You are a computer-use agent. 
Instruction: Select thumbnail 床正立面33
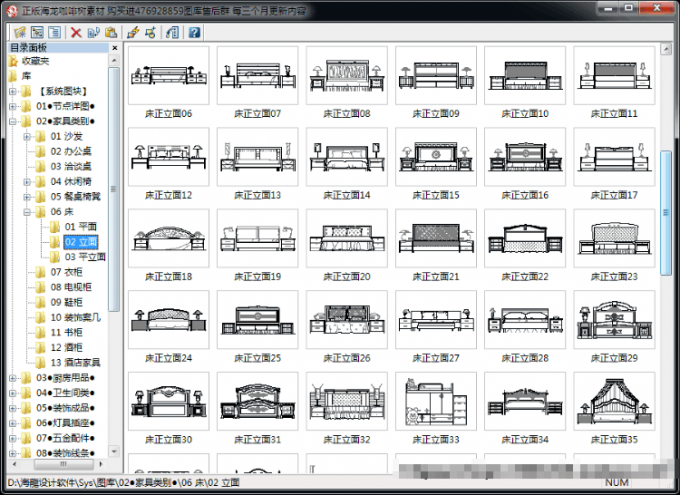point(436,401)
